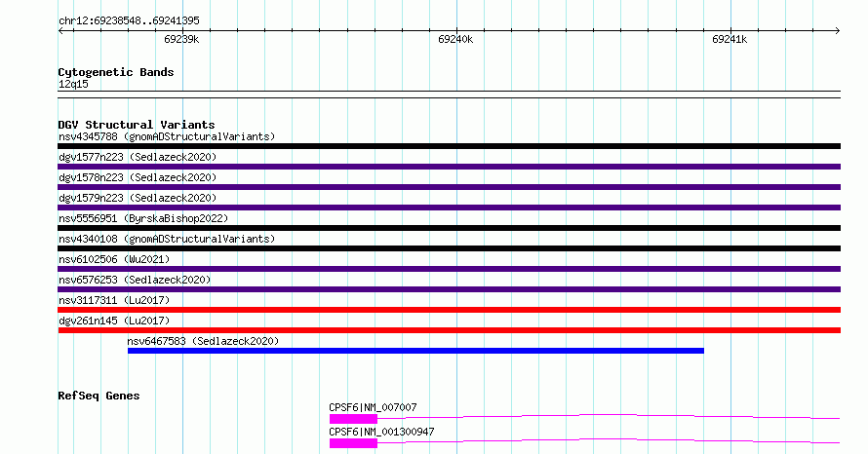Click the 69240k ruler tick label
This screenshot has height=454, width=868.
pyautogui.click(x=455, y=39)
